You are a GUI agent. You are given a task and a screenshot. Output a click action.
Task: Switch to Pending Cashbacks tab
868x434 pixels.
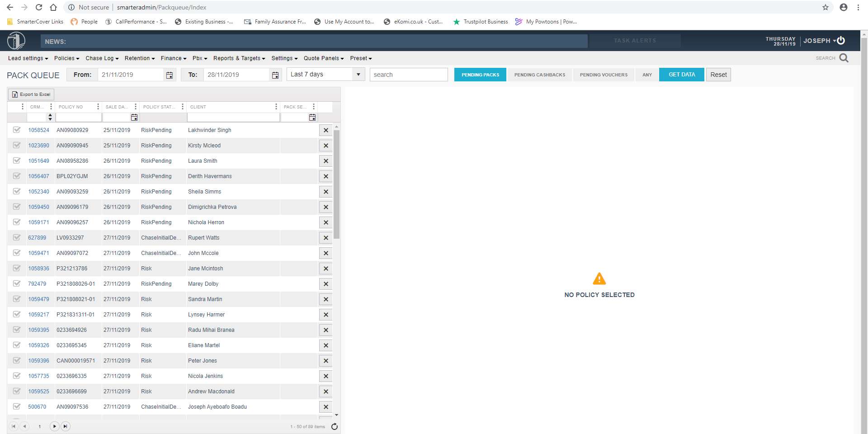539,75
